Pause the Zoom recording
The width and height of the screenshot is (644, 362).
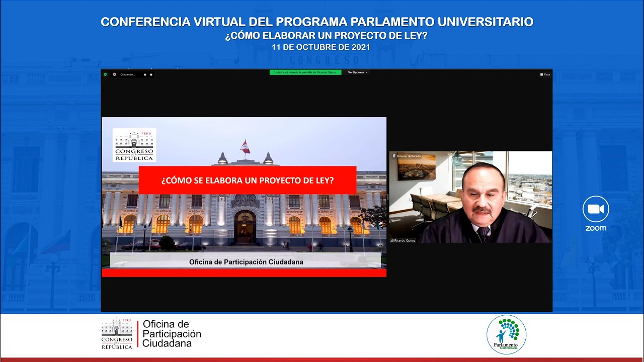tap(145, 74)
